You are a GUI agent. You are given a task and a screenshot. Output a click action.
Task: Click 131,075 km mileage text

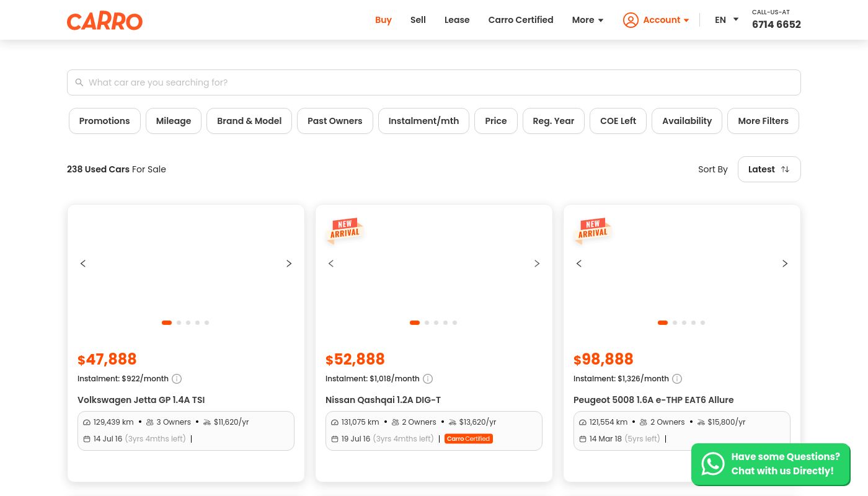pos(360,422)
